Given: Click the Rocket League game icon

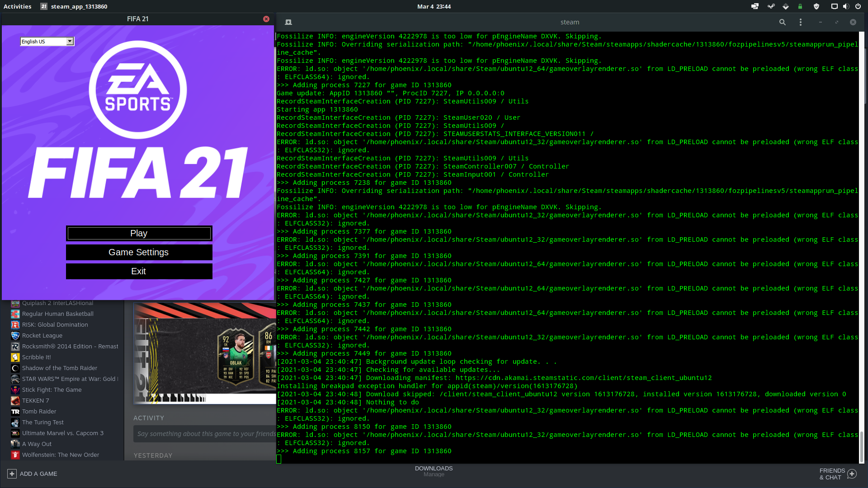Looking at the screenshot, I should point(15,336).
